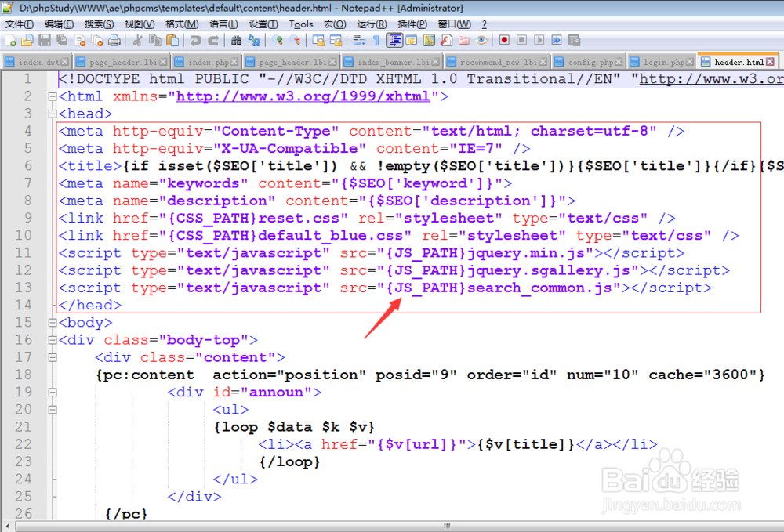Image resolution: width=784 pixels, height=532 pixels.
Task: Click the scrollbar left arrow
Action: click(x=7, y=526)
